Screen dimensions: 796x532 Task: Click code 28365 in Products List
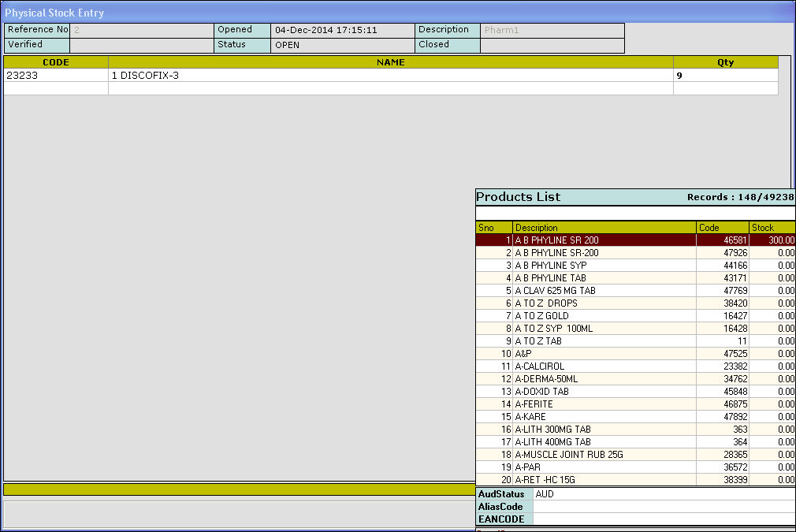point(723,454)
